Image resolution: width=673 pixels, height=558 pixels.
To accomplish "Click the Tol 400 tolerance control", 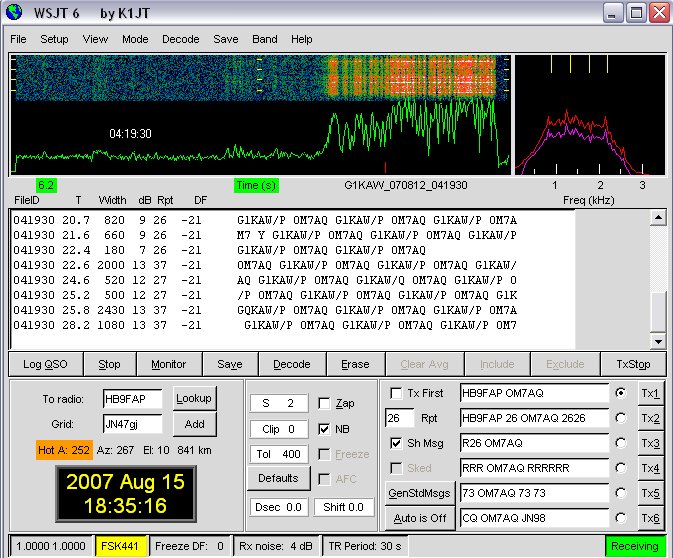I will (x=277, y=454).
